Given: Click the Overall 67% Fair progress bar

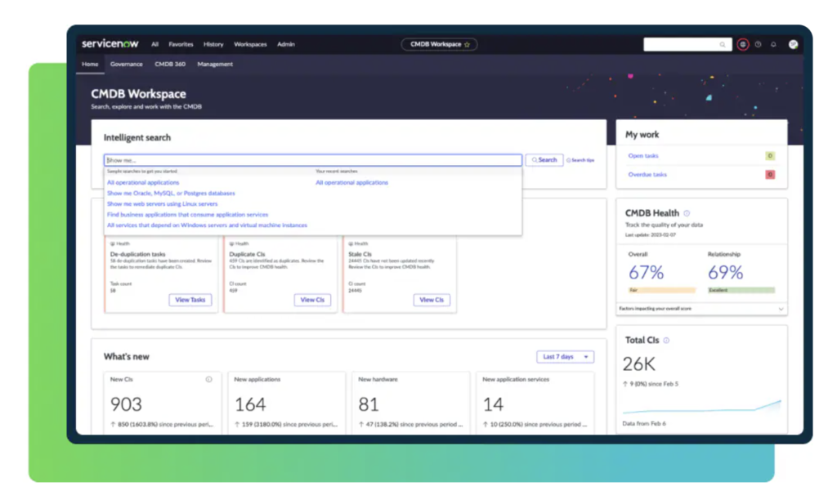Looking at the screenshot, I should coord(662,290).
